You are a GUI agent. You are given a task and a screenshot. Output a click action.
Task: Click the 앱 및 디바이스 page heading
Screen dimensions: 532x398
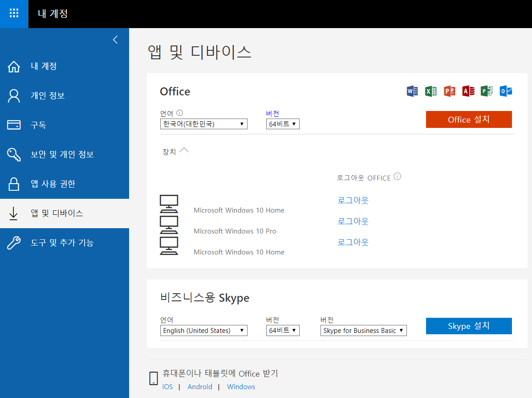[199, 52]
